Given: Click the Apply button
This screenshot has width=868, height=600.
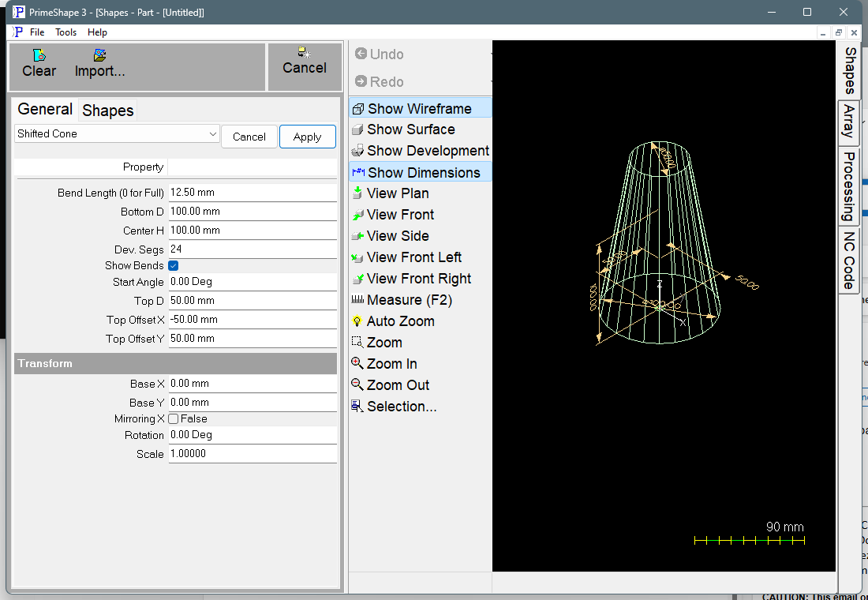Looking at the screenshot, I should 307,137.
